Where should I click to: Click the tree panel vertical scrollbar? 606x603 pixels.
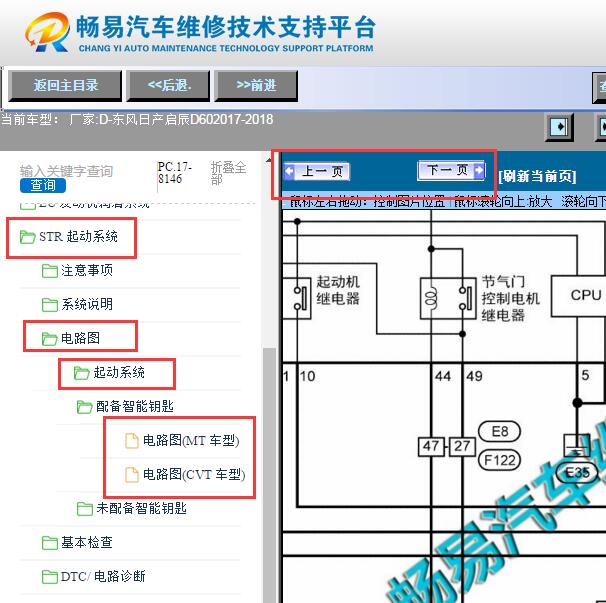[269, 475]
